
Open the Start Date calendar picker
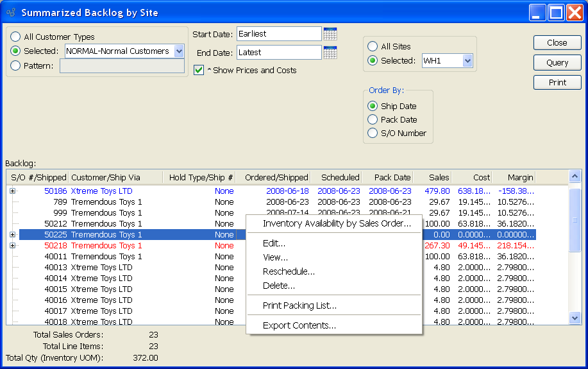[x=330, y=34]
